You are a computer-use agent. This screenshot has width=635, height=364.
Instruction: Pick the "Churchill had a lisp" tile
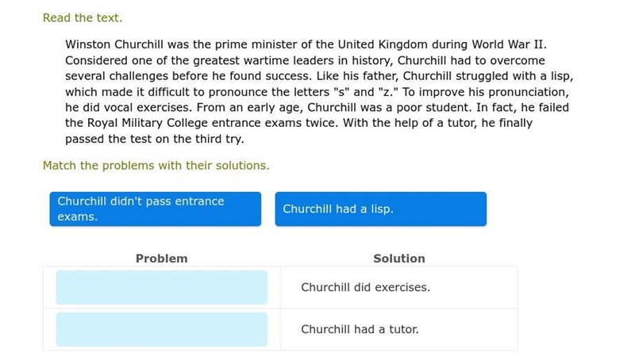pyautogui.click(x=381, y=209)
